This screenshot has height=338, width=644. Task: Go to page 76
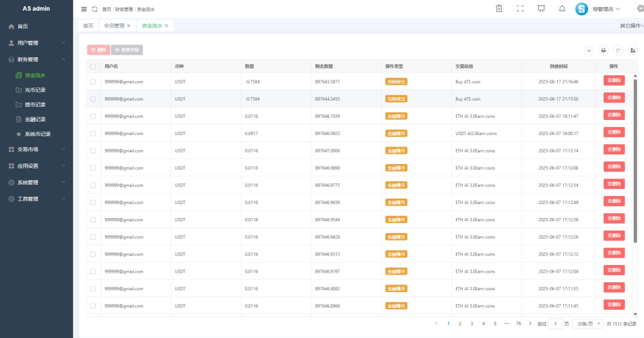pos(518,324)
